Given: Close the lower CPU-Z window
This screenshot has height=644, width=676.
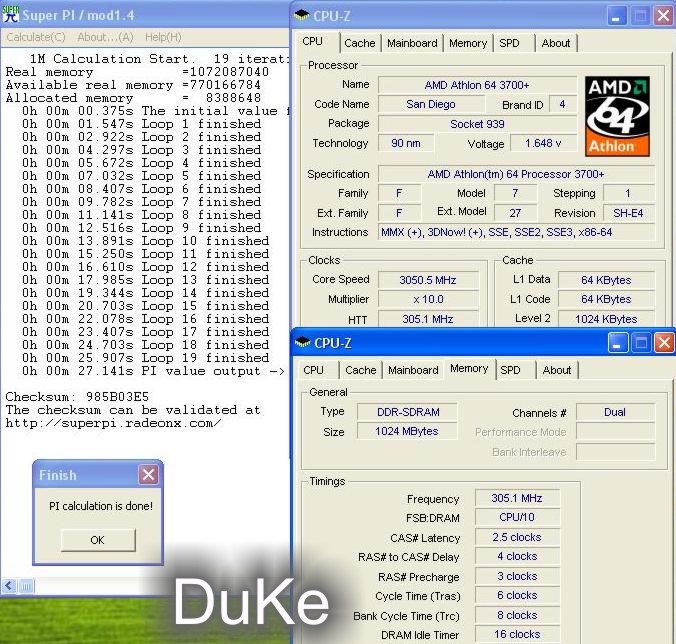Looking at the screenshot, I should click(664, 343).
